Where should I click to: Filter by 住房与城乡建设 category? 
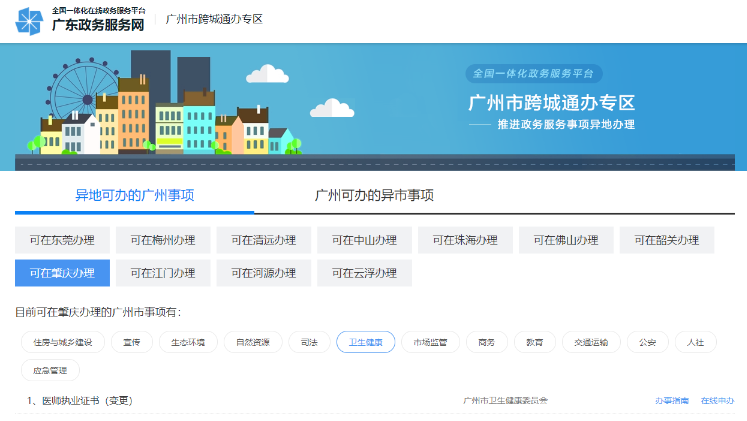62,342
